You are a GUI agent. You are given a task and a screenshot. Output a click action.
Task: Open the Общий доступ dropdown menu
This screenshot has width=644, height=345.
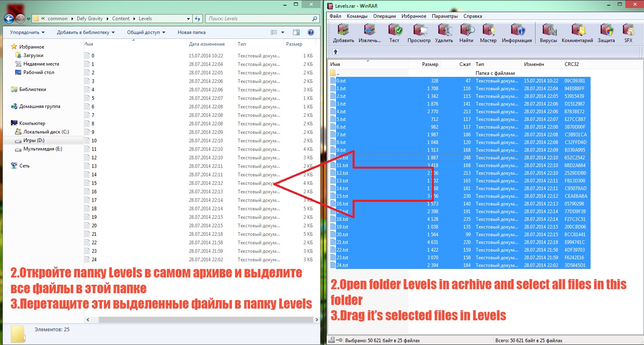pyautogui.click(x=146, y=32)
